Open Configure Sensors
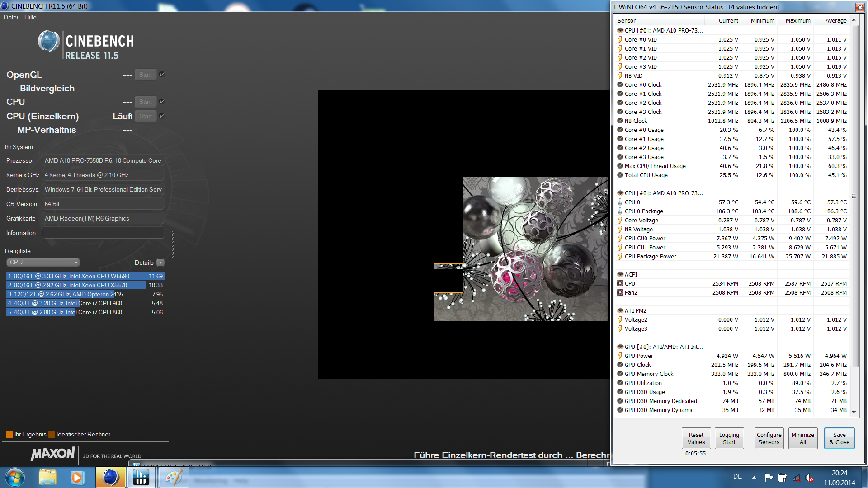The width and height of the screenshot is (868, 488). pos(769,438)
